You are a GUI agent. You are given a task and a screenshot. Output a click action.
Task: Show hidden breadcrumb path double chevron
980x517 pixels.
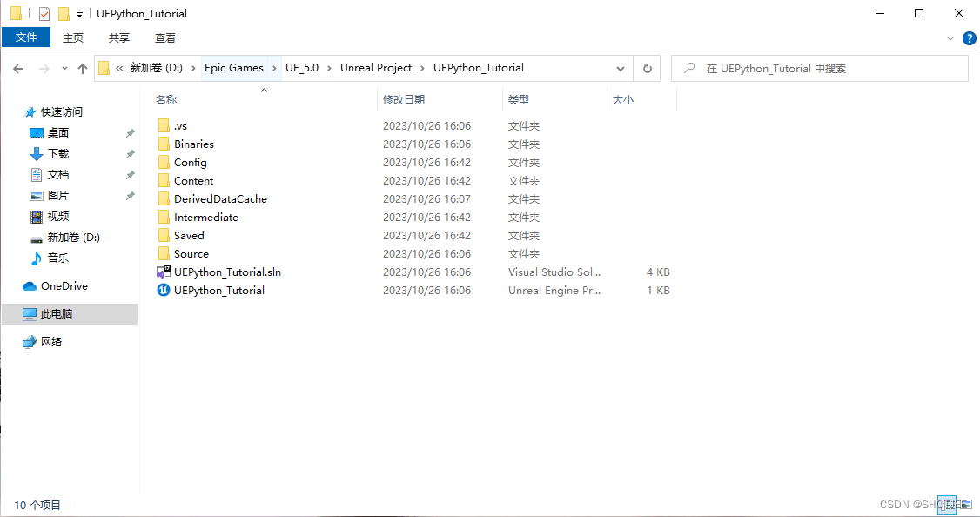pyautogui.click(x=118, y=68)
